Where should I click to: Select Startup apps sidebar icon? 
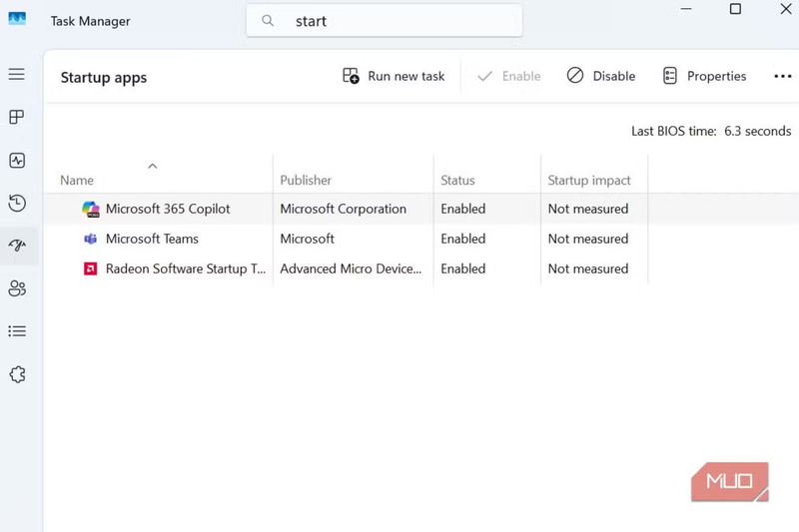[x=17, y=246]
